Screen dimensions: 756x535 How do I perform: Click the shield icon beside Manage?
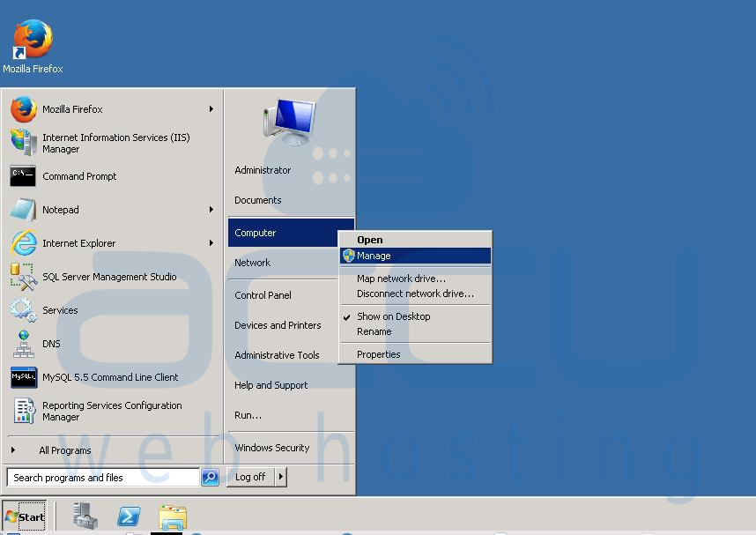pos(349,256)
